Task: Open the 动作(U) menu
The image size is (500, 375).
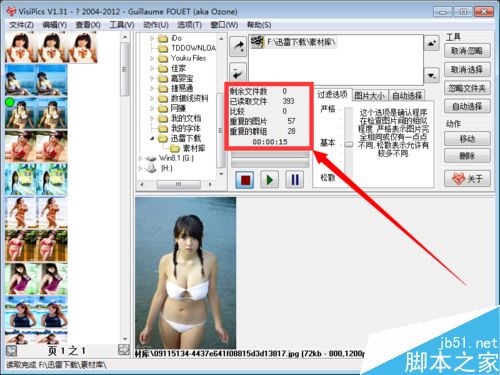Action: pos(156,25)
